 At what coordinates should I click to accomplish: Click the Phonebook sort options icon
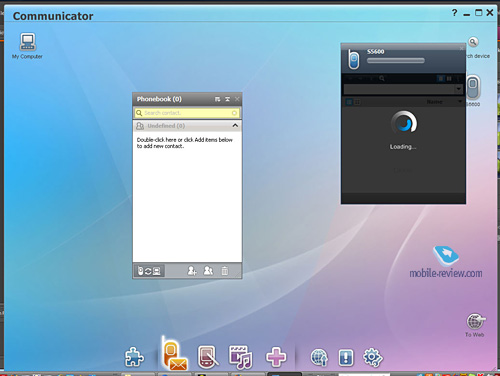click(217, 99)
